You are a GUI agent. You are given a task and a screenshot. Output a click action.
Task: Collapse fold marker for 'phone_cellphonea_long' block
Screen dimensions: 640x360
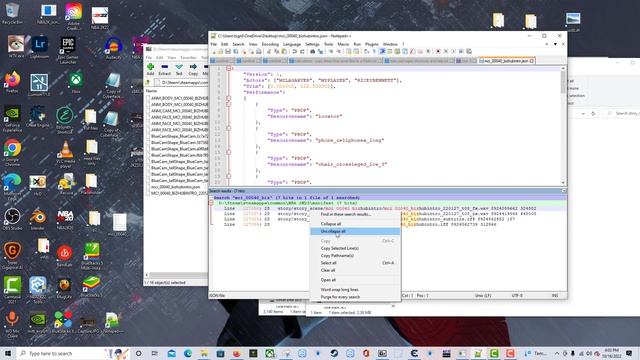229,128
